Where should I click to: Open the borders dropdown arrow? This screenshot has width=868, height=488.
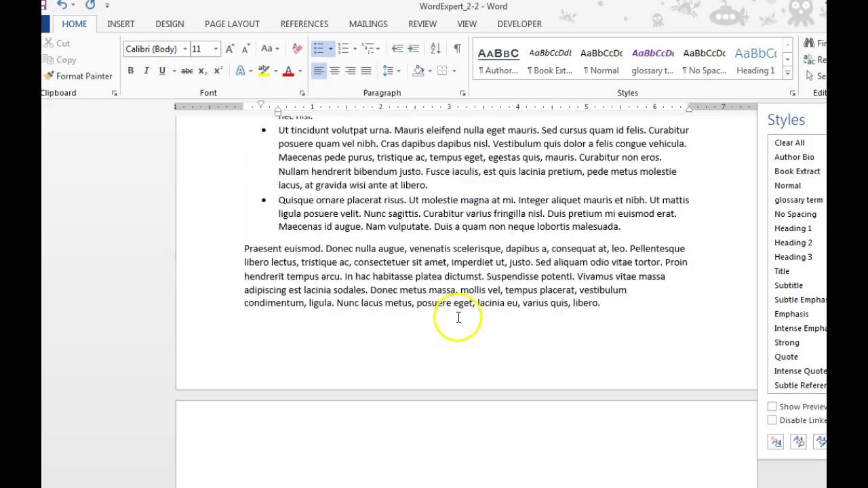pyautogui.click(x=453, y=70)
